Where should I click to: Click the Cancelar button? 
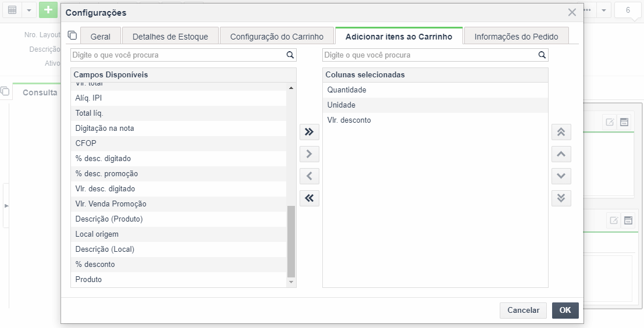click(x=523, y=311)
